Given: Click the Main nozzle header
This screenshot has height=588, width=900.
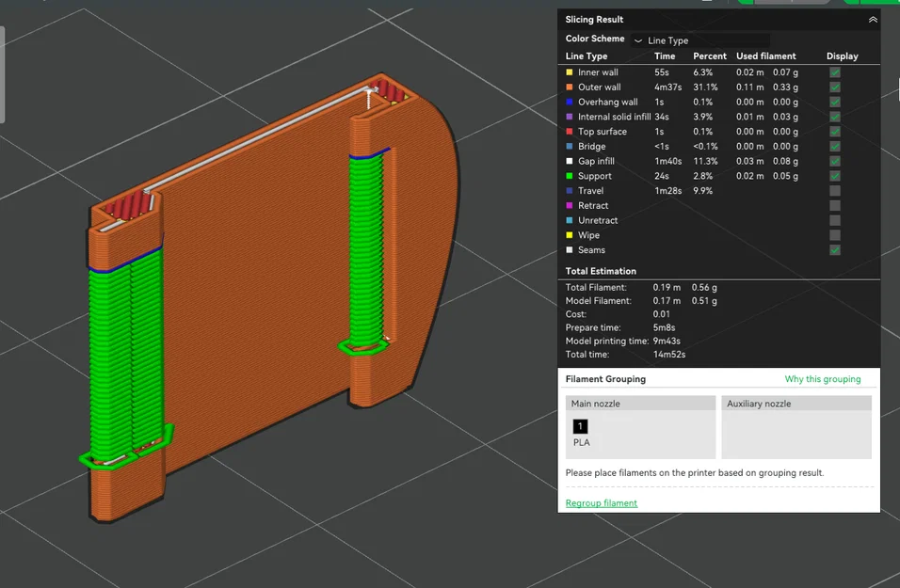Looking at the screenshot, I should [640, 404].
